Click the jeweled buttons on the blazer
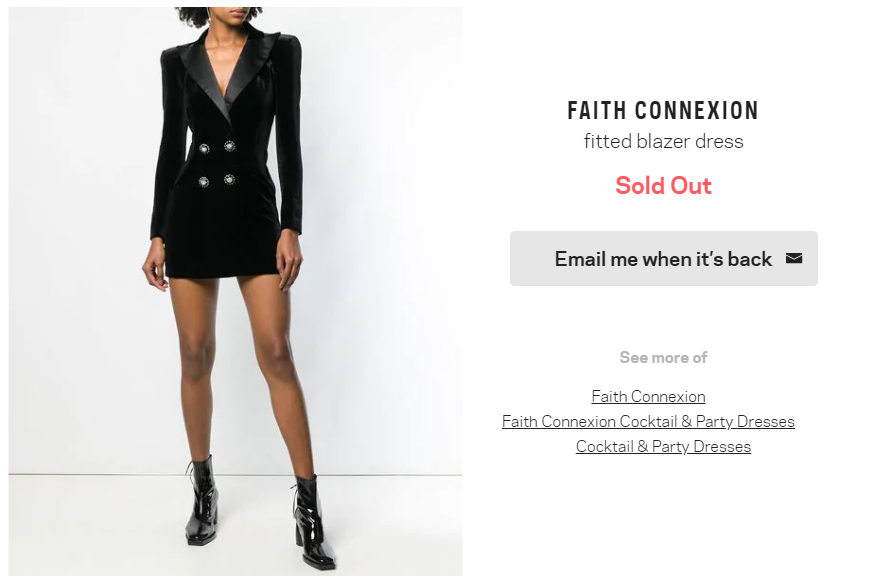This screenshot has width=882, height=585. (217, 164)
